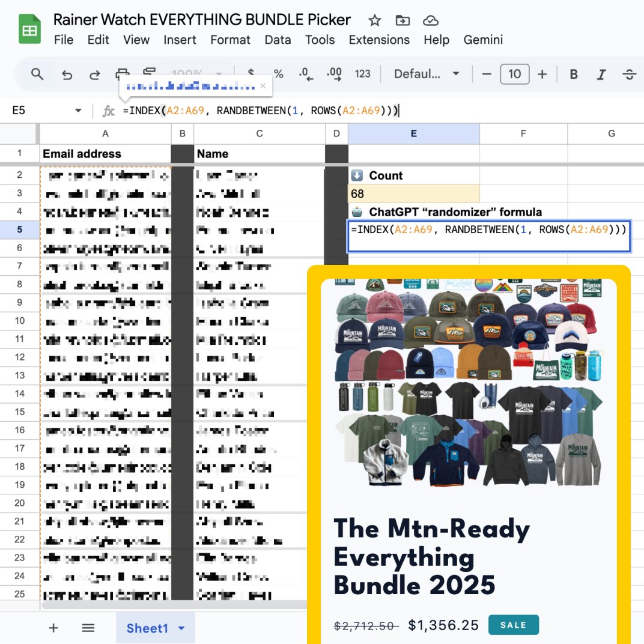Switch to the Sheet1 tab
This screenshot has height=644, width=644.
pos(147,628)
